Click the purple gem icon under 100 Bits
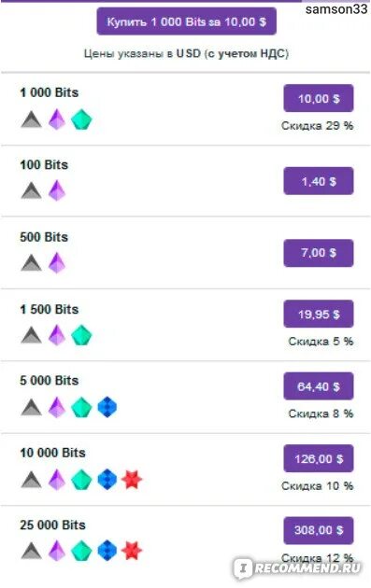Screen dimensions: 371x588 click(57, 190)
